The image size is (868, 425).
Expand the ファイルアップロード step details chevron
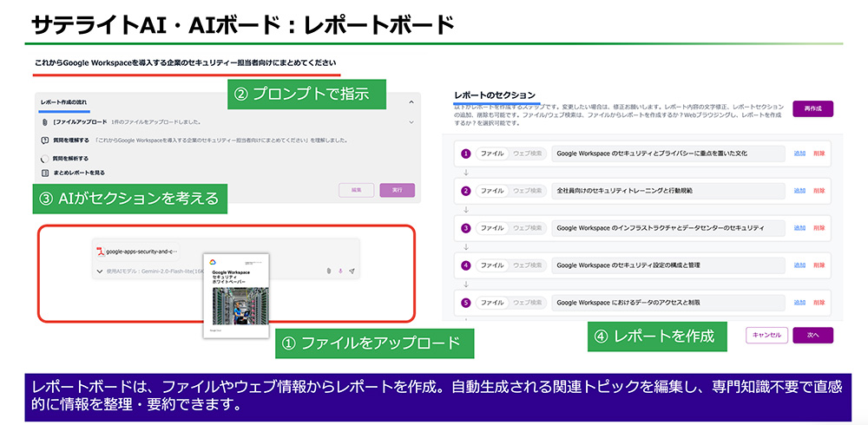pos(411,121)
